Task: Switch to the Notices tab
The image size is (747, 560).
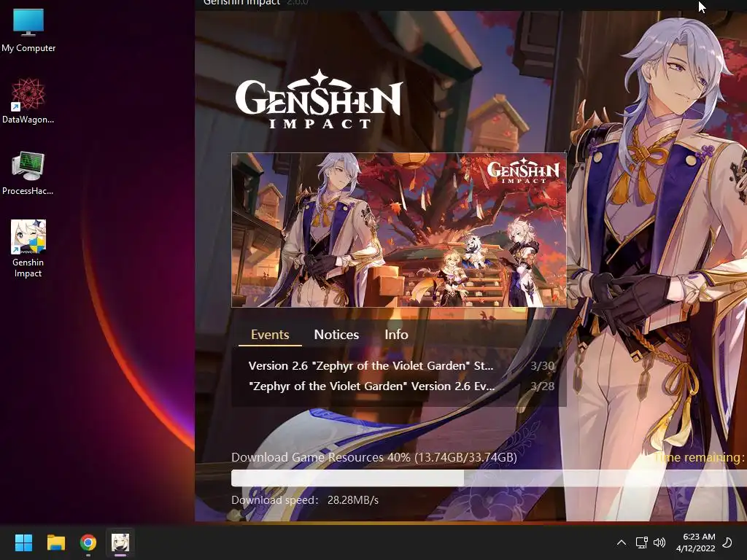Action: pyautogui.click(x=336, y=335)
